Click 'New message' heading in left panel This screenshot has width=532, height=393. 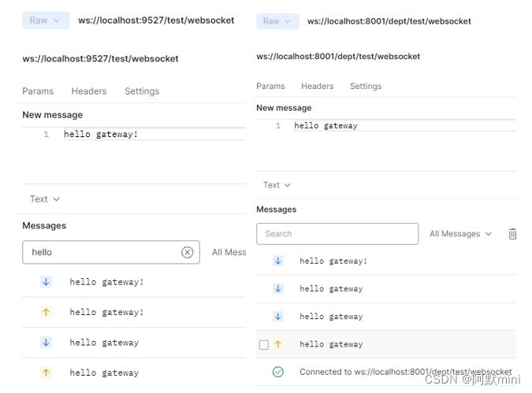(53, 115)
